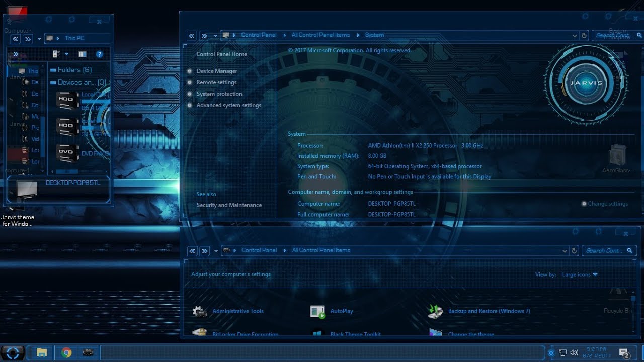Viewport: 644px width, 362px height.
Task: Open address history dropdown in System window
Action: 575,36
